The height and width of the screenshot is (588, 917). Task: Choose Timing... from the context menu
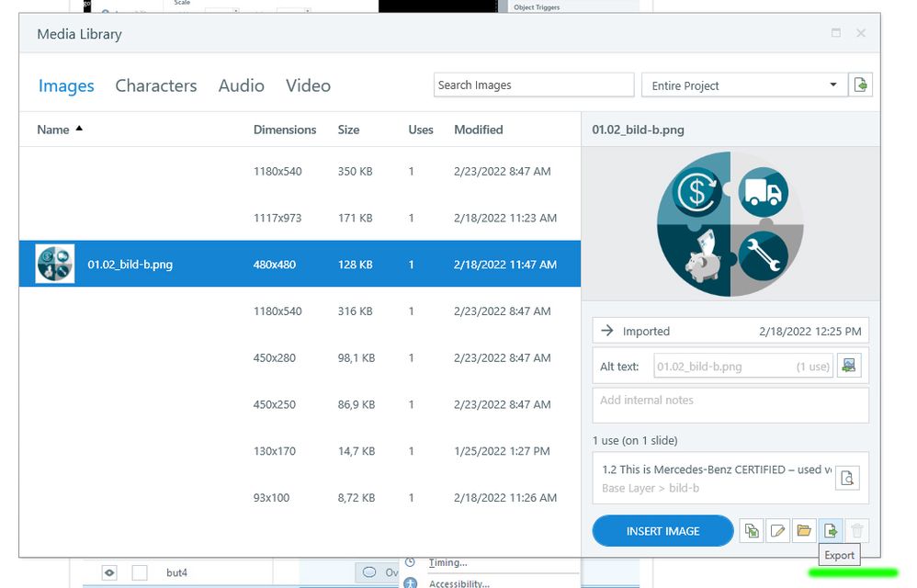point(447,562)
